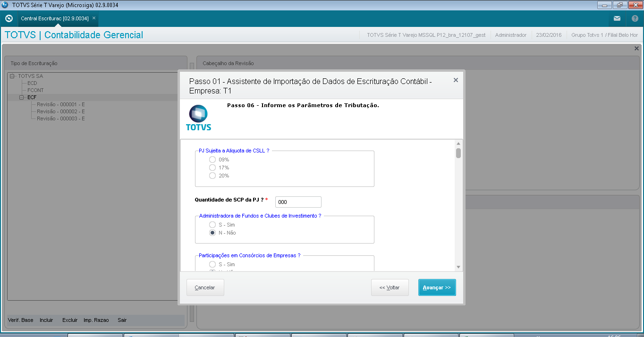The image size is (644, 337).
Task: Close the import assistant dialog
Action: coord(456,80)
